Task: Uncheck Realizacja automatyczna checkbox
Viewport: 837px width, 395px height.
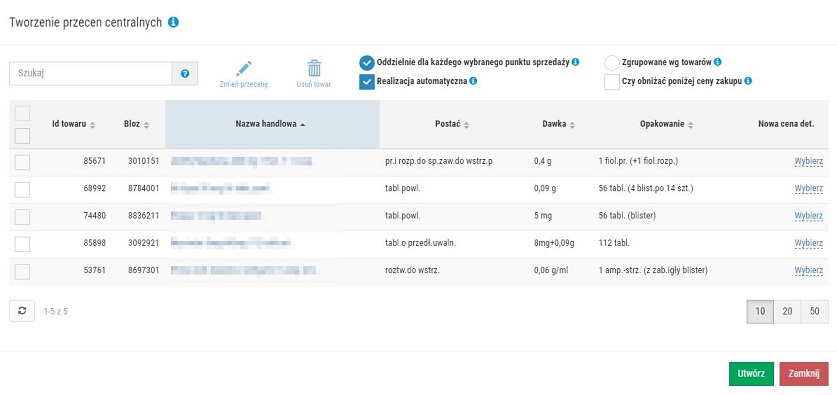Action: pos(367,82)
